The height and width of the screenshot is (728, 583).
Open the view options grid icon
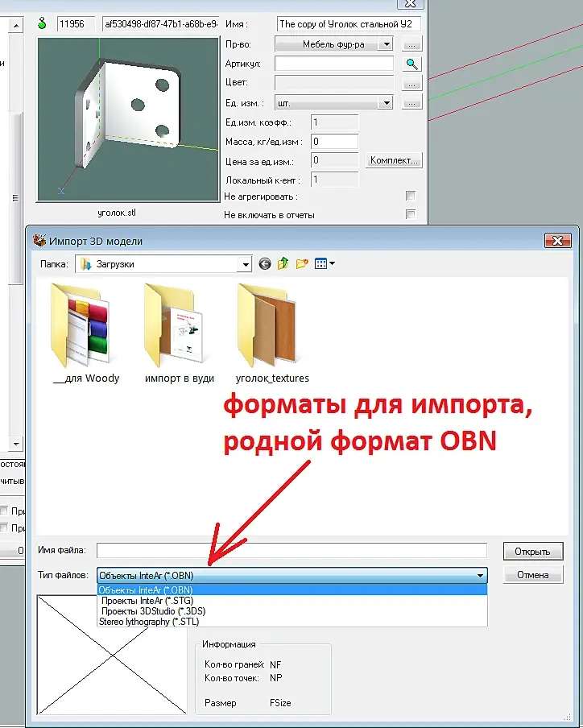click(x=320, y=263)
